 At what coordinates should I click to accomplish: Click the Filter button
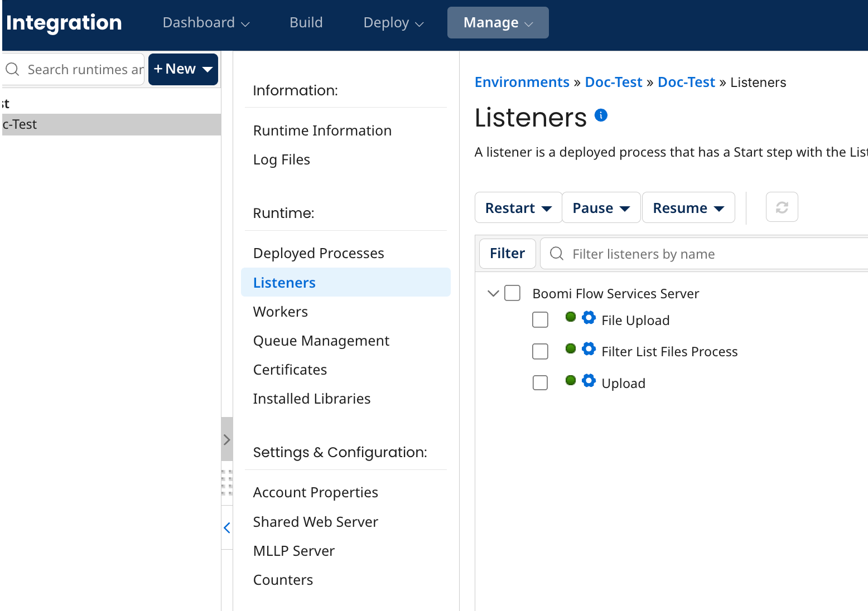[x=507, y=253]
